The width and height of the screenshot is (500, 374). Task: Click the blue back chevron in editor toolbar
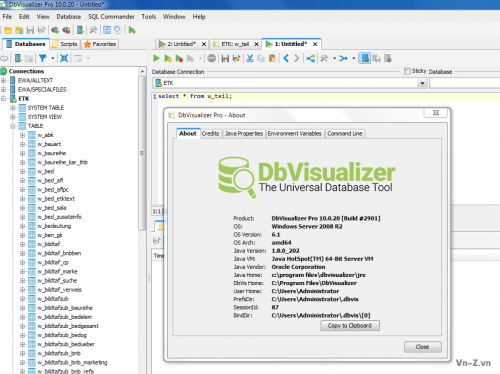(286, 58)
